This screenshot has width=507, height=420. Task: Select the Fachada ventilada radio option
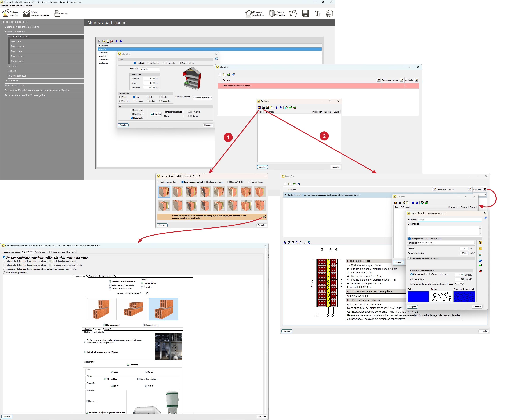point(206,182)
